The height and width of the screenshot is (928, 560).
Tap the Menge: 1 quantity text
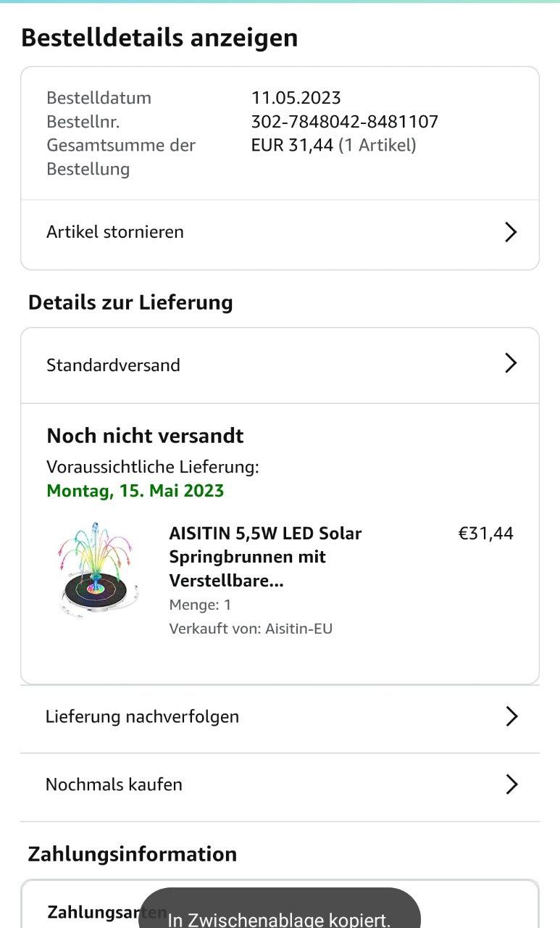(x=200, y=605)
